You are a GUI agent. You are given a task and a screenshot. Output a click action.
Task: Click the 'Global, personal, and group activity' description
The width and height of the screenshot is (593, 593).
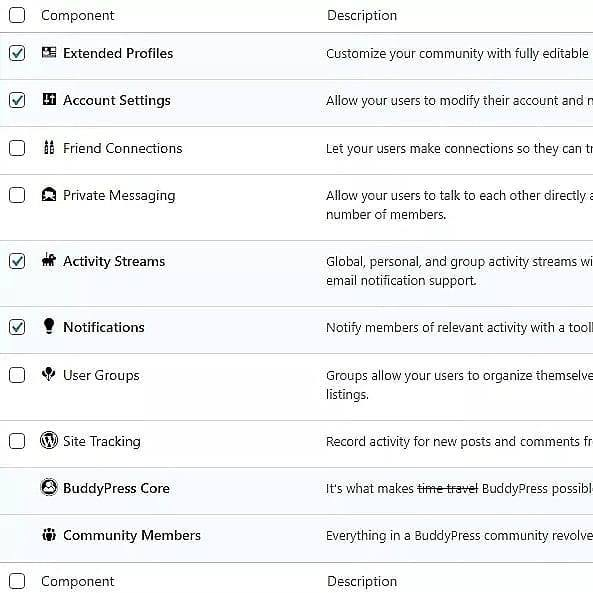[x=459, y=271]
